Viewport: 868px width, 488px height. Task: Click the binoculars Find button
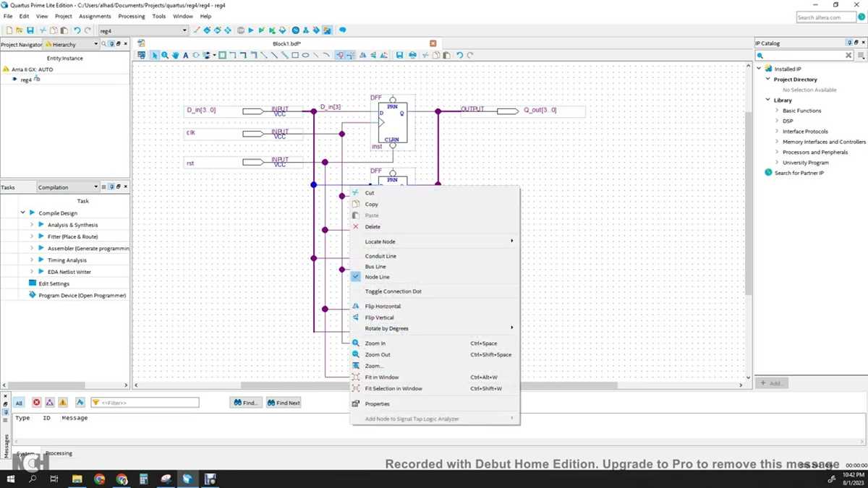(245, 403)
